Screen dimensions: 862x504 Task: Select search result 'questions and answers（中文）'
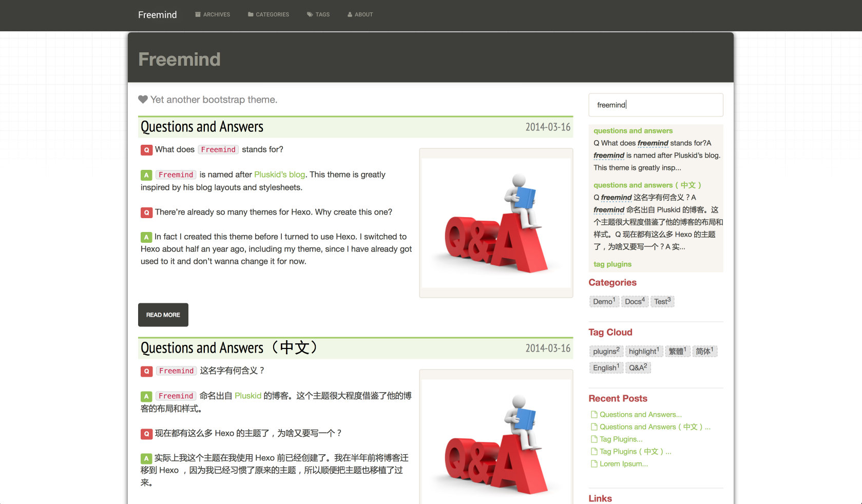647,185
